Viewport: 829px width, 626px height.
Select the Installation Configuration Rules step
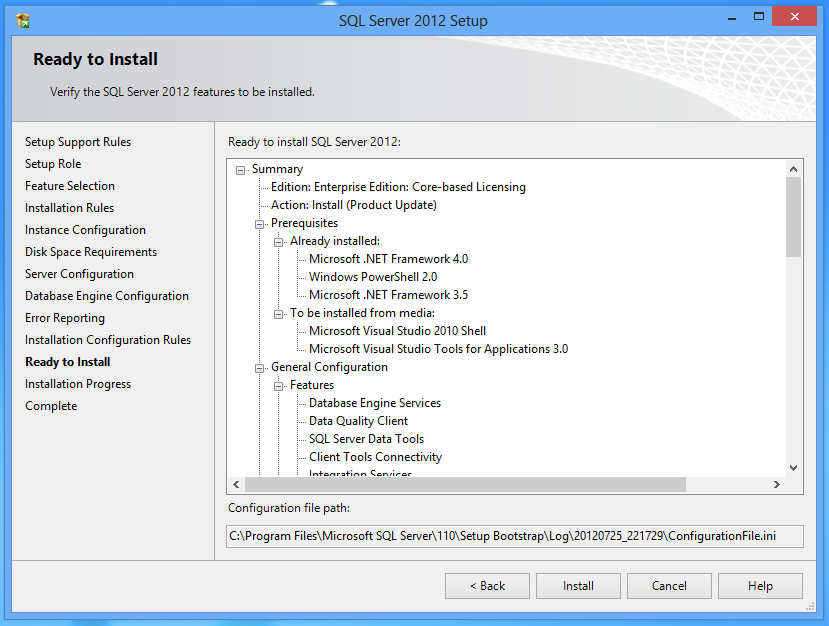[x=108, y=340]
